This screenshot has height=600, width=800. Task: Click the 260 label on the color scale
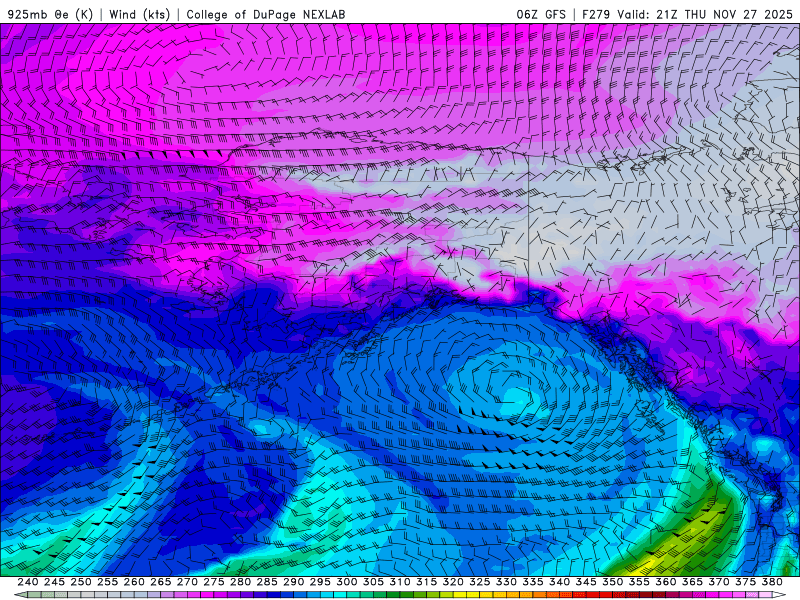[134, 582]
